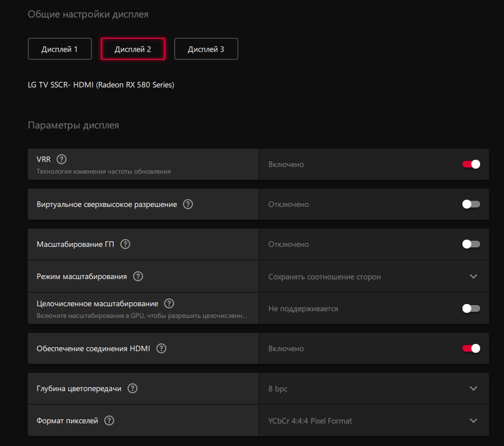Screen dimensions: 504x446
Task: Click help icon for Обеспечение соединения HDMI
Action: (161, 348)
